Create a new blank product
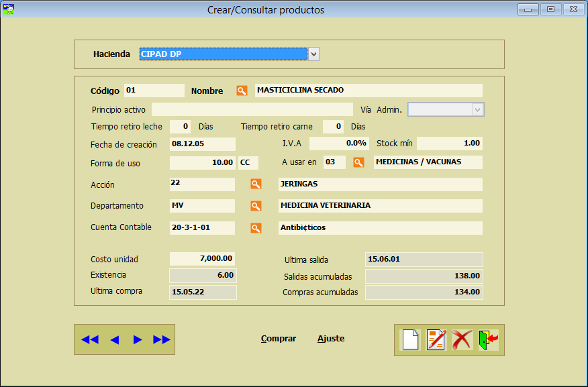This screenshot has height=387, width=588. [x=410, y=340]
